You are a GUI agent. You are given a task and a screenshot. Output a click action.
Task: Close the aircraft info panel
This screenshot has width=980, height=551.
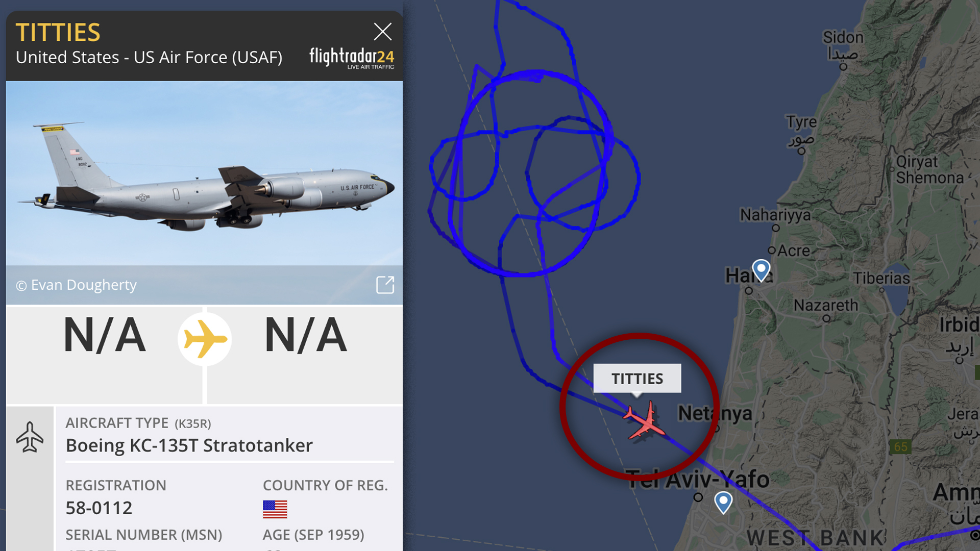coord(383,32)
